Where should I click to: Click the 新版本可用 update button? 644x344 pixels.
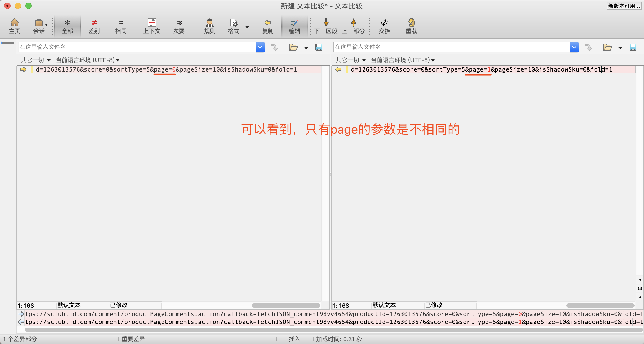(x=625, y=6)
